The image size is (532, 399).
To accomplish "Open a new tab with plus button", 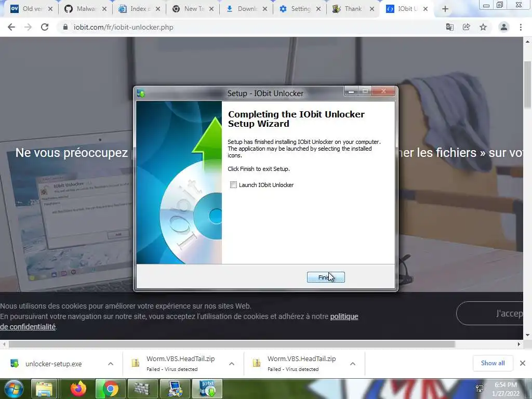I will [x=445, y=9].
